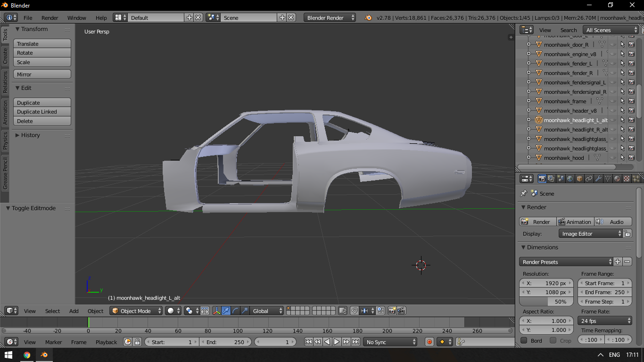
Task: Click the Material properties tab icon
Action: point(617,179)
